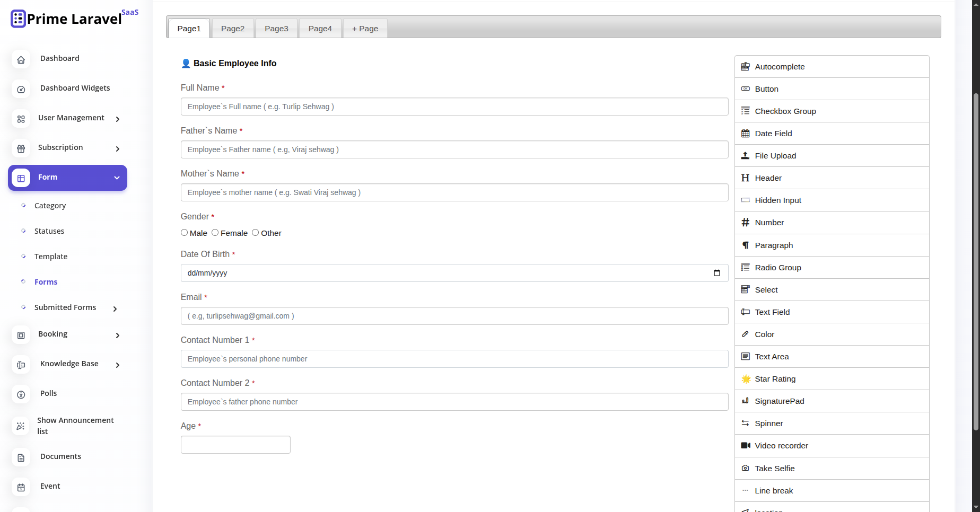Screen dimensions: 980x512
Task: Click the Dashboard home icon in sidebar
Action: coord(21,60)
